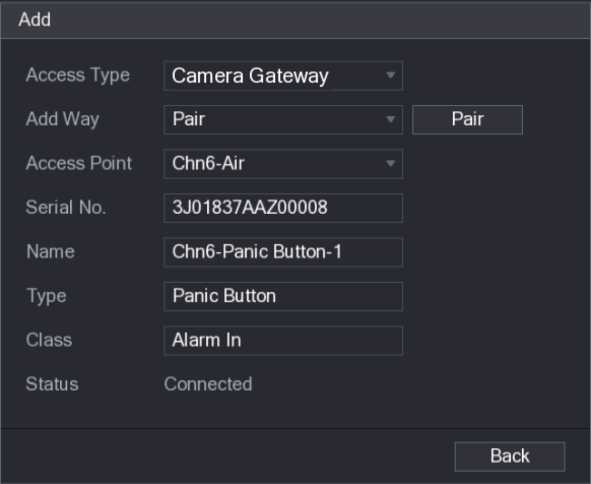591x484 pixels.
Task: Click the Status label
Action: pos(52,384)
